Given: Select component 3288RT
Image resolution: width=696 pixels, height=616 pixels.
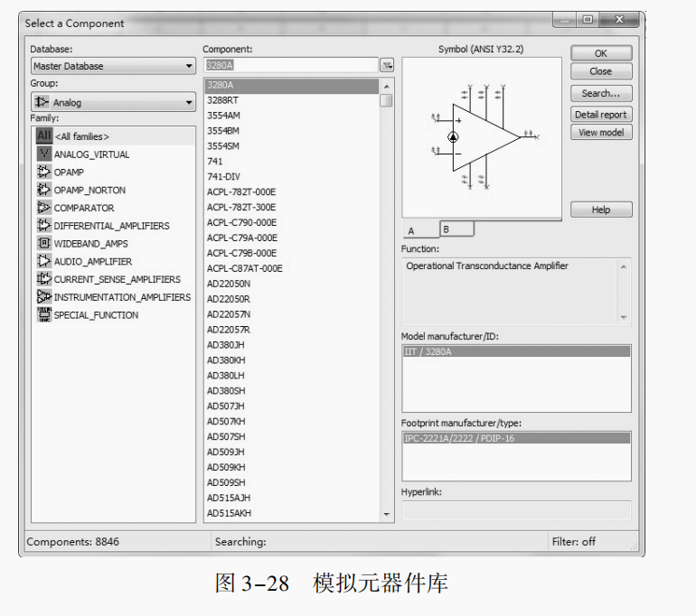Looking at the screenshot, I should (292, 100).
